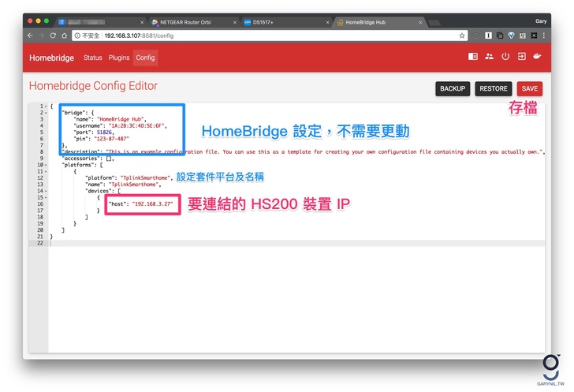Collapse the fold arrow on line 15
The image size is (574, 392).
[x=46, y=198]
